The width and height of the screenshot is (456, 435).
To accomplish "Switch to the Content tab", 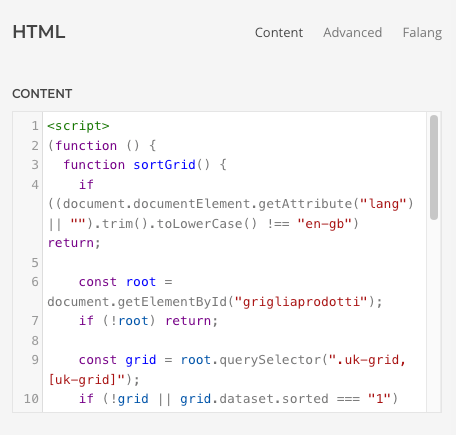I will pos(279,33).
